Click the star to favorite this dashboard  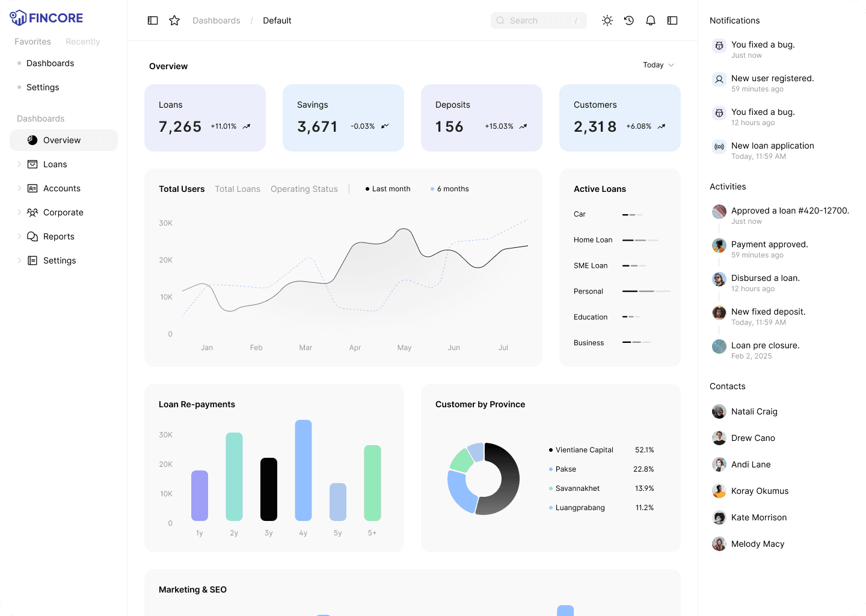[x=174, y=20]
